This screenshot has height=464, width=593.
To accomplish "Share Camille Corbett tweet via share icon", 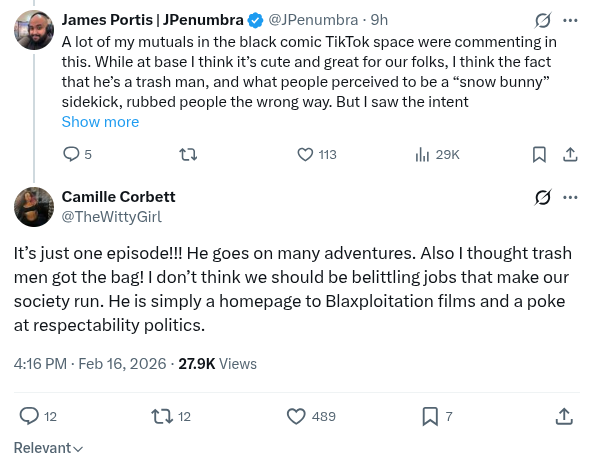I will 564,416.
